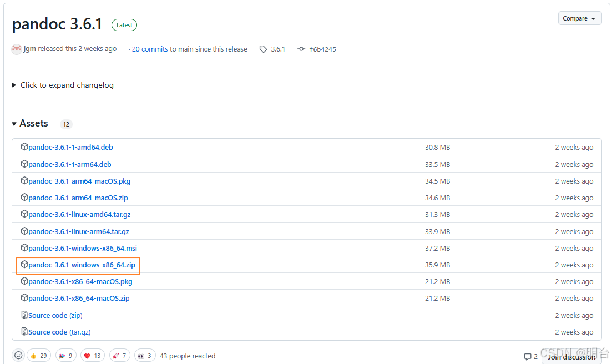The height and width of the screenshot is (364, 612).
Task: Toggle the rocket reaction 7
Action: 120,356
